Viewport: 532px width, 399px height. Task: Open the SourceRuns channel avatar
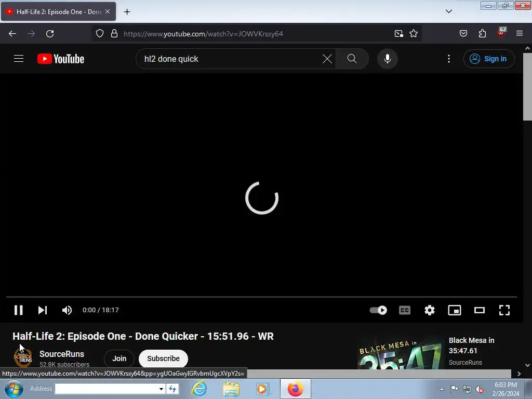(23, 358)
